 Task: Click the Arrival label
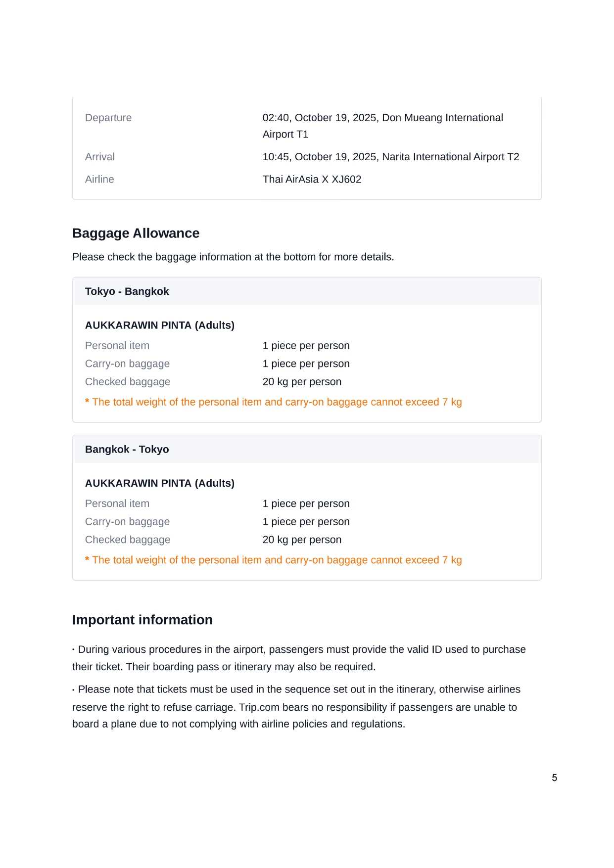(100, 157)
